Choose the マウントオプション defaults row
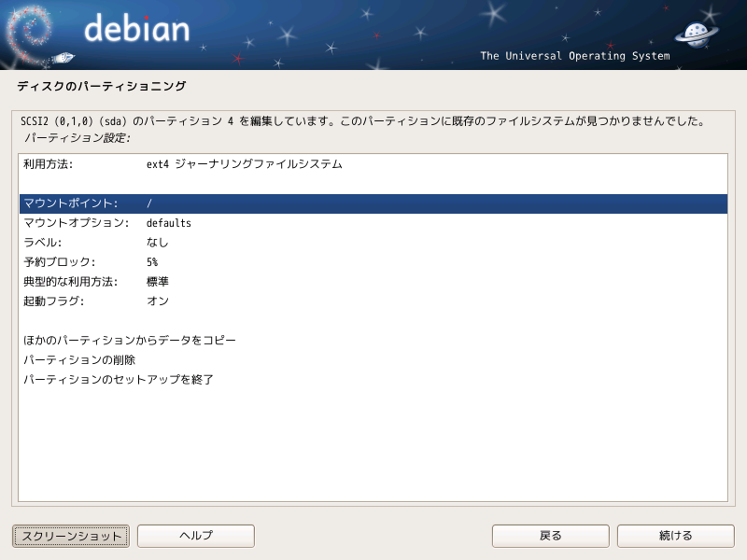Screen dimensions: 747x560 click(x=373, y=223)
